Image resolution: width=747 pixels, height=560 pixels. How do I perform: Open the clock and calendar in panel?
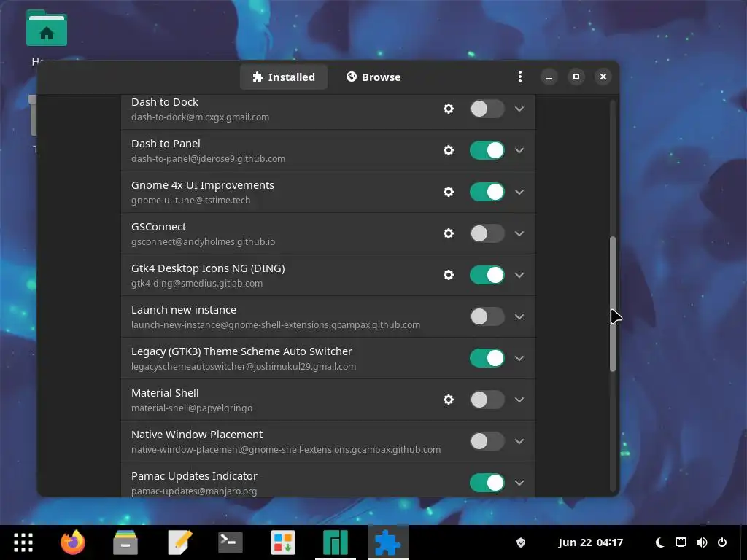[x=590, y=542]
